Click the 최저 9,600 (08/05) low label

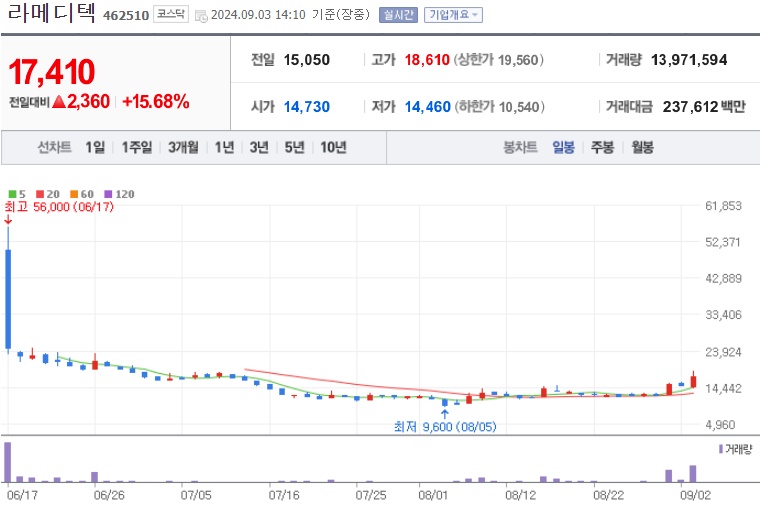pyautogui.click(x=445, y=427)
